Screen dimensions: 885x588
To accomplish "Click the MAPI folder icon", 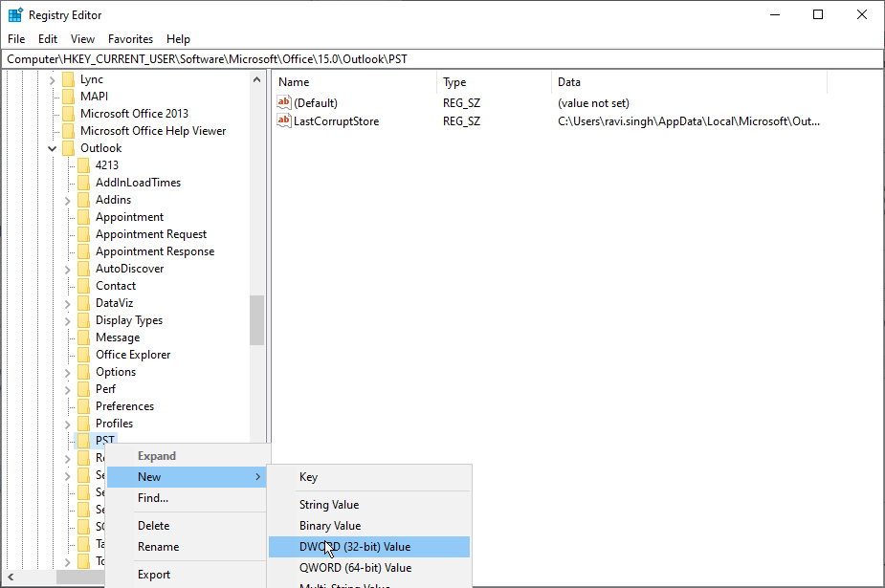I will click(x=68, y=97).
